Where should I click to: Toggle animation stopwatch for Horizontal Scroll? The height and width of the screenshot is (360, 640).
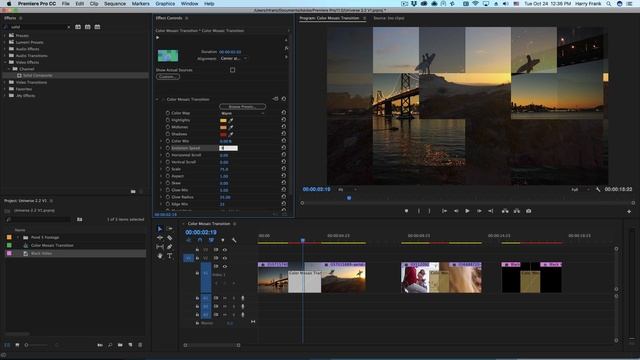(x=168, y=155)
